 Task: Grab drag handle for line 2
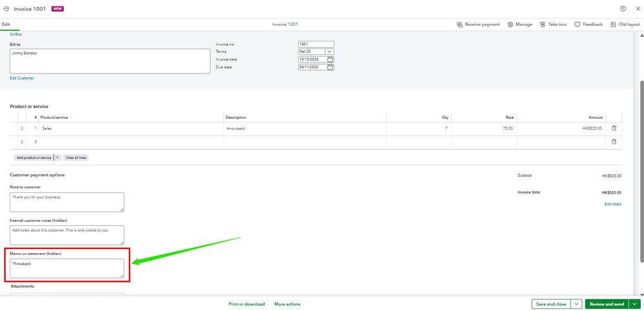pos(22,142)
